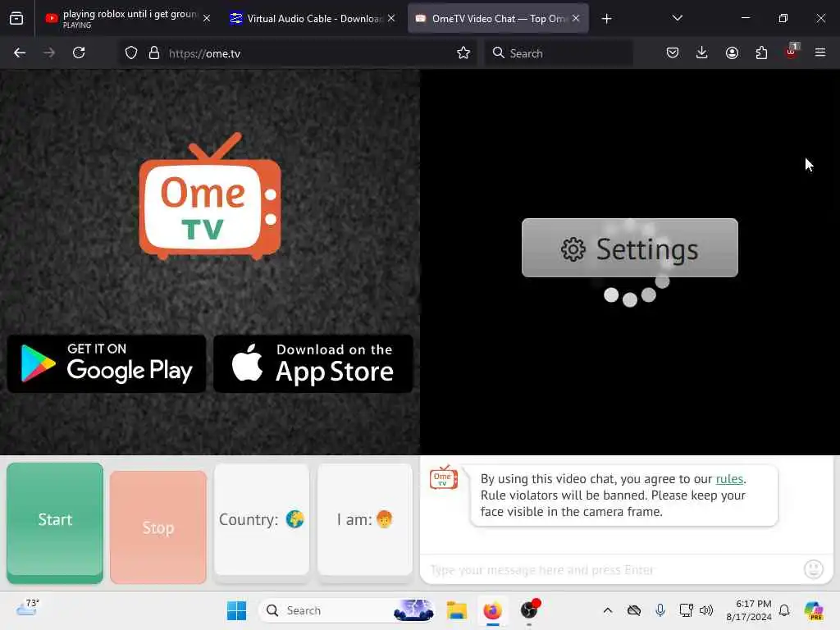Open the emoji picker smiley icon
Viewport: 840px width, 630px height.
[x=813, y=569]
